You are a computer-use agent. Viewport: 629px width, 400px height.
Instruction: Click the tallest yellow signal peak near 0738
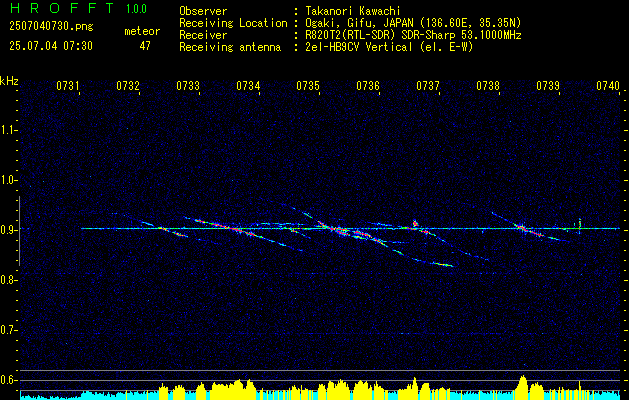(x=522, y=387)
